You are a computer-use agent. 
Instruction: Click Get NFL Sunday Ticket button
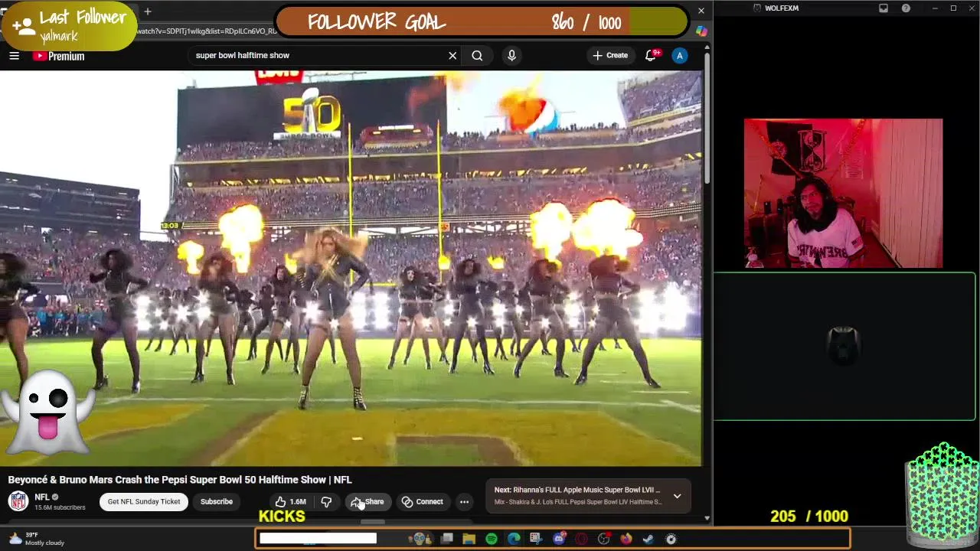point(144,502)
